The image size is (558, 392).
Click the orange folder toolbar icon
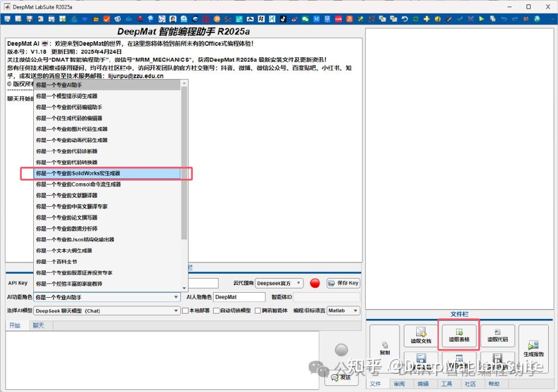(96, 19)
